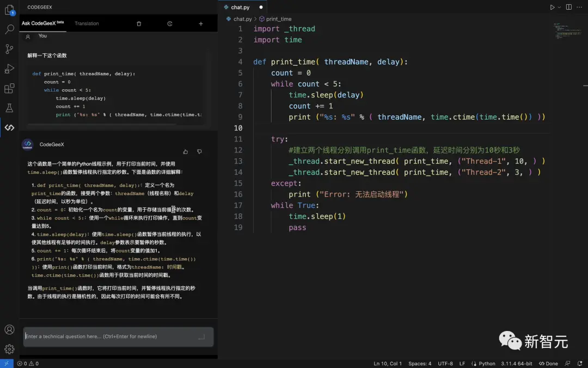Open the Explorer view in activity bar
Screen dimensions: 588x368
coord(9,10)
